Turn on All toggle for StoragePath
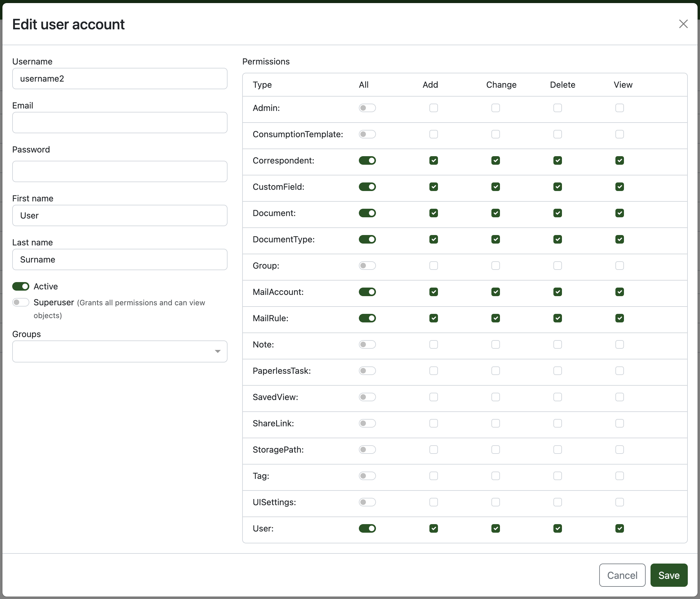Screen dimensions: 700x599 (367, 450)
